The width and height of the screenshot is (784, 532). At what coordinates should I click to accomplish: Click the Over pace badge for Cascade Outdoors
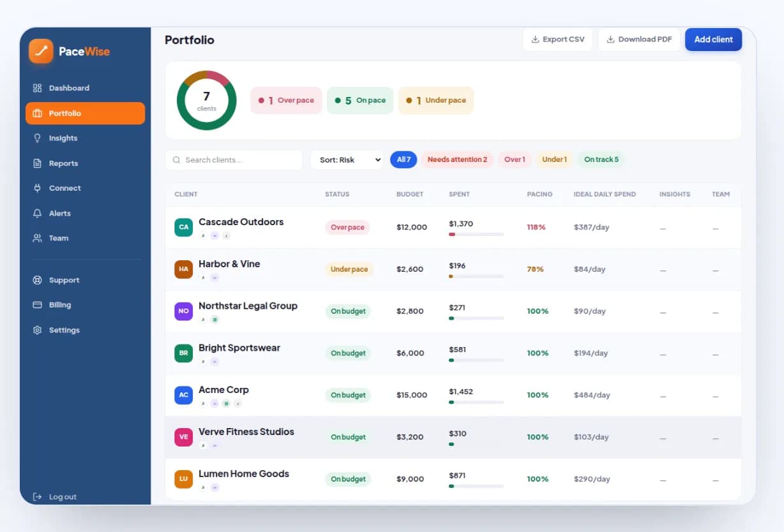tap(347, 228)
